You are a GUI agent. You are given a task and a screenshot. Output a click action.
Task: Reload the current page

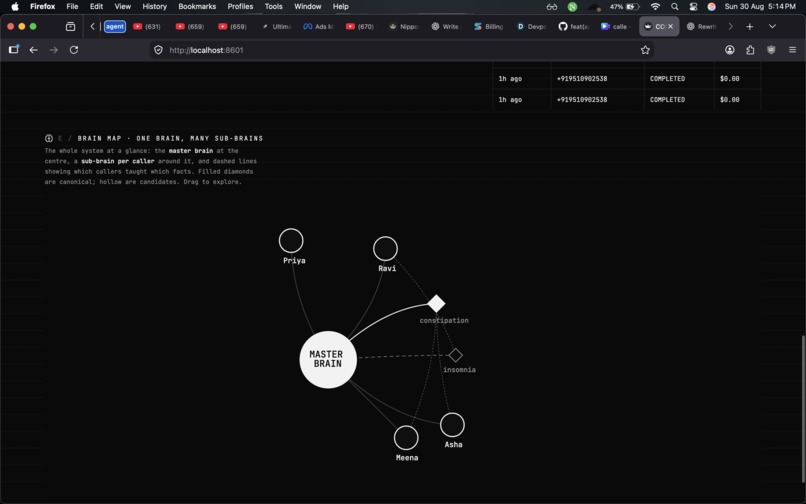tap(74, 50)
